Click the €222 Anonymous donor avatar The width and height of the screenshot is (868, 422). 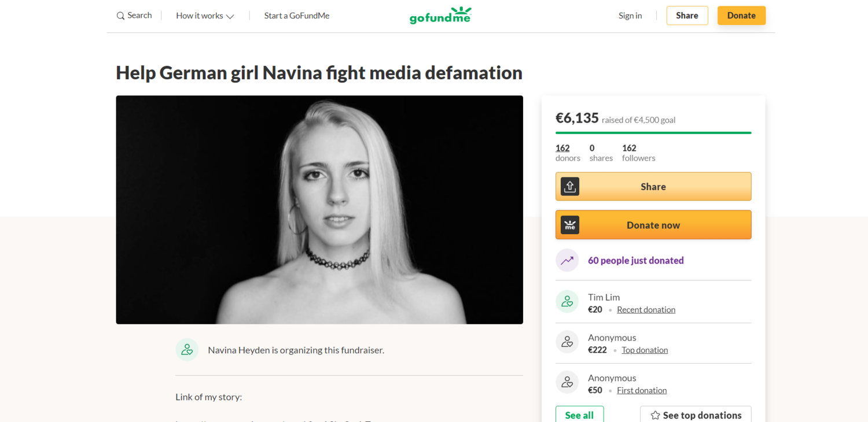click(x=567, y=342)
